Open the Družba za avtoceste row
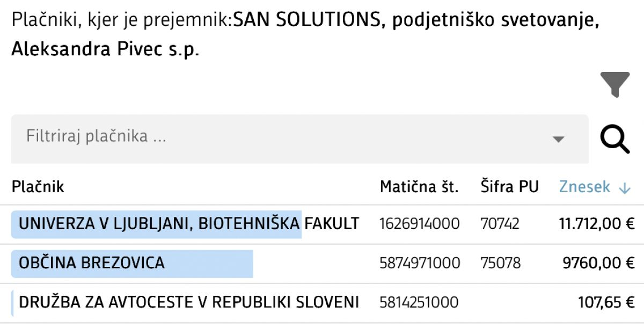 (188, 302)
